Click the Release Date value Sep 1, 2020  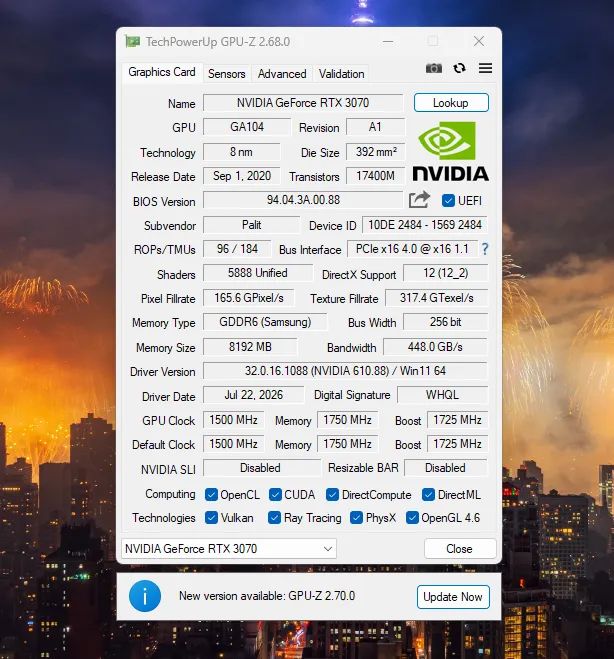pyautogui.click(x=242, y=176)
